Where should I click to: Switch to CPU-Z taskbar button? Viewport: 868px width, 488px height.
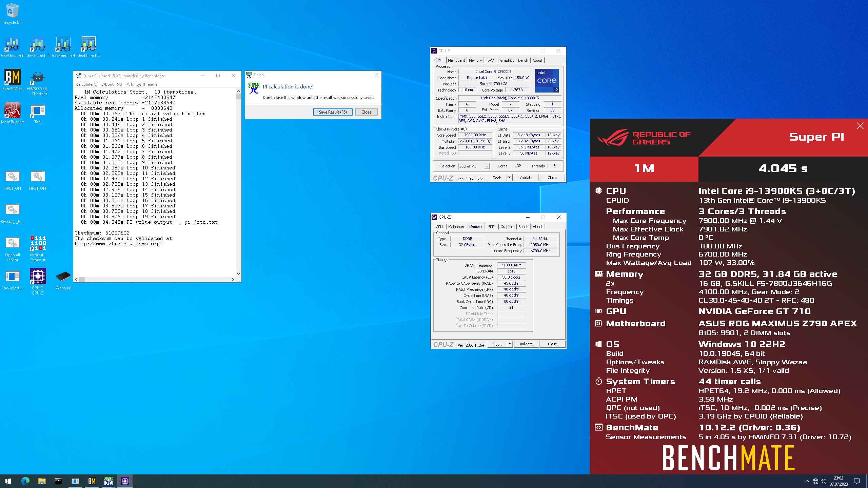pos(125,481)
